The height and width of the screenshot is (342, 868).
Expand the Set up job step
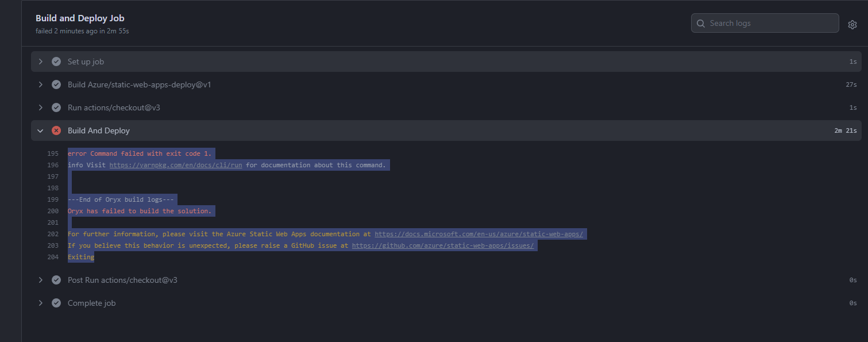(x=40, y=61)
